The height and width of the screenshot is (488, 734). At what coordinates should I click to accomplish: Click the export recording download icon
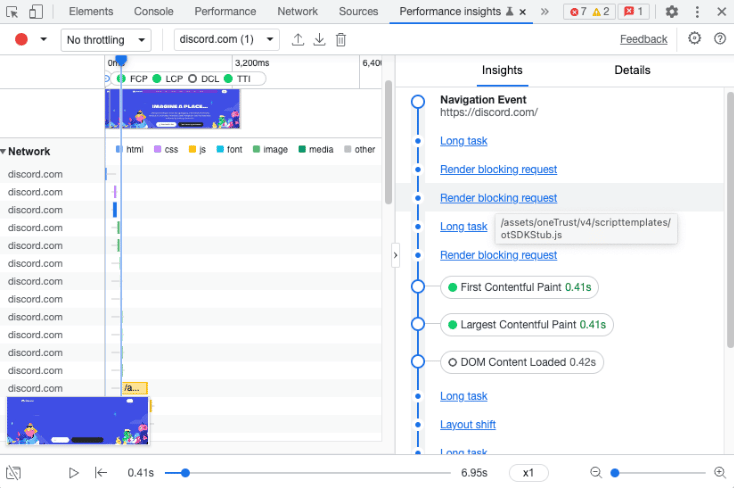click(x=320, y=40)
